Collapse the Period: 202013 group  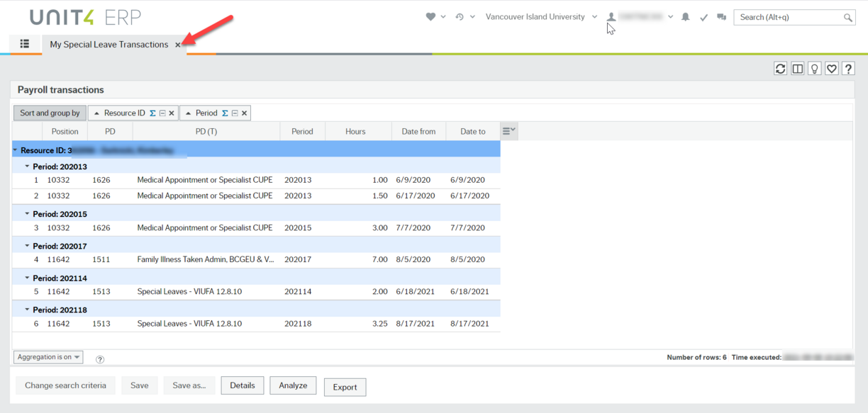click(27, 166)
